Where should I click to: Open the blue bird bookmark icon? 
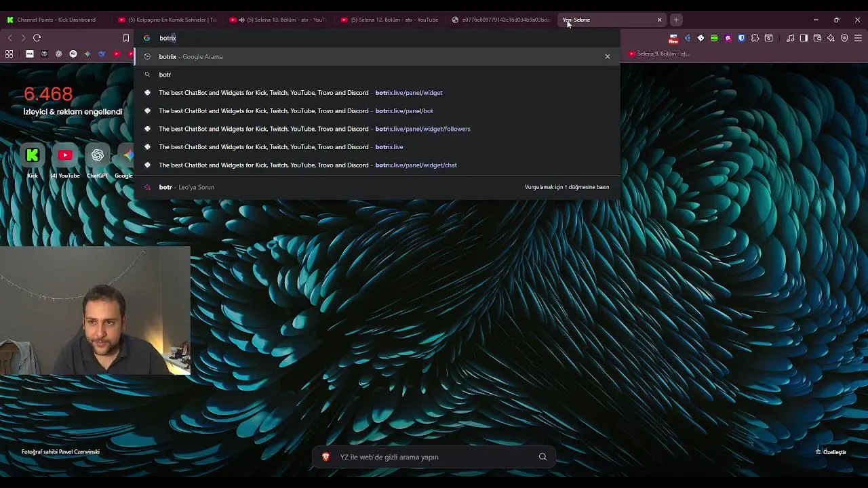102,54
